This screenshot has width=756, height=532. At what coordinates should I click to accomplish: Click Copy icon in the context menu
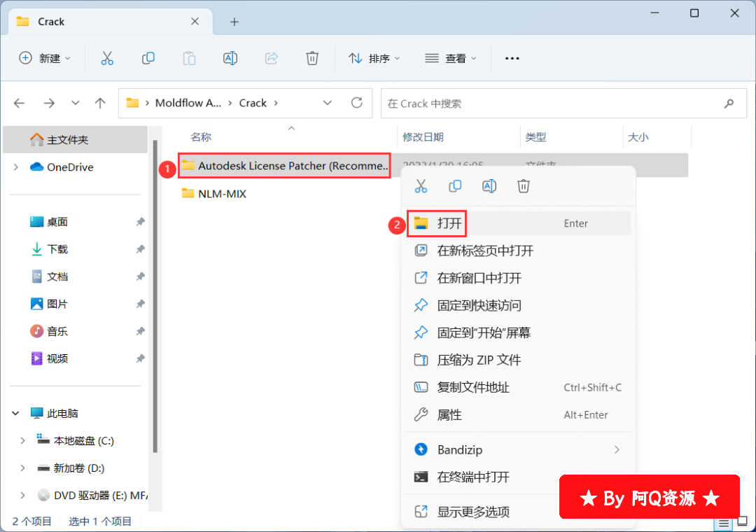(455, 186)
